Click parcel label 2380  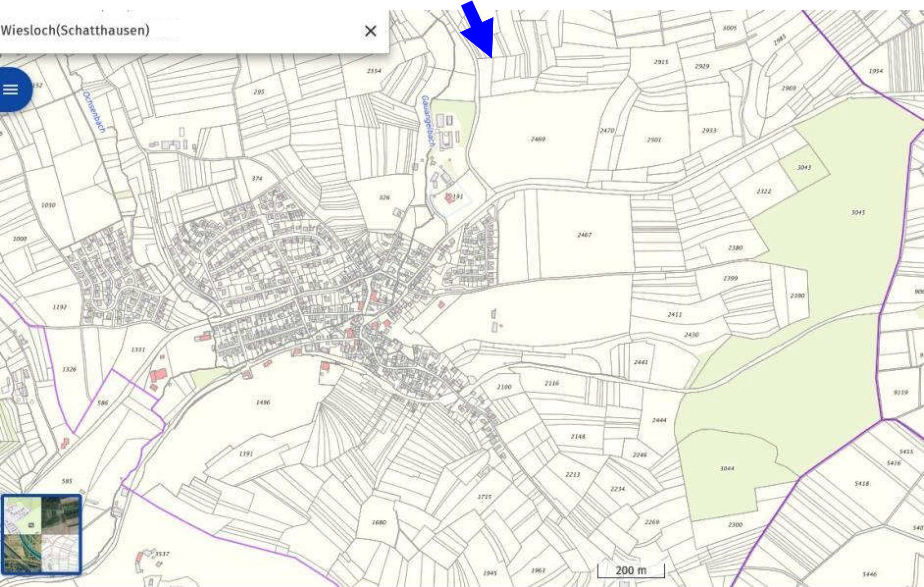735,247
